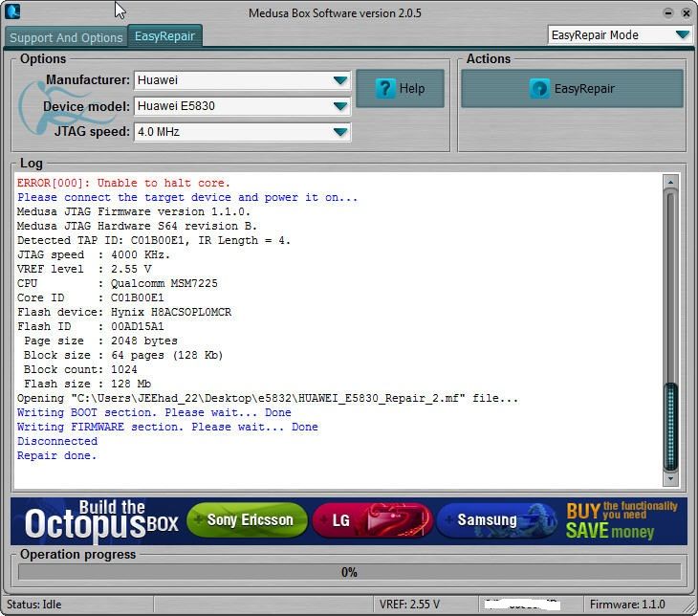698x616 pixels.
Task: Expand the Device model dropdown arrow
Action: pos(340,106)
